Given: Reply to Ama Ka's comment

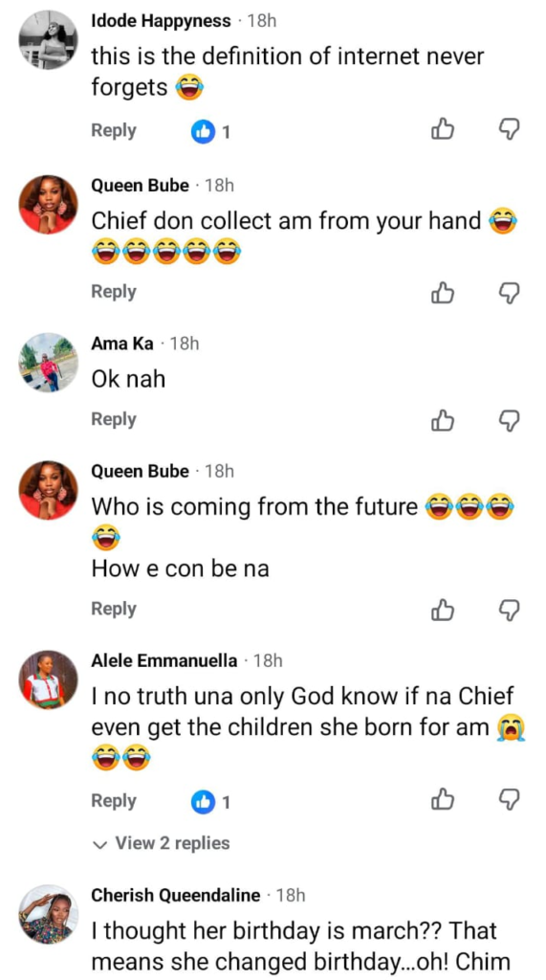Looking at the screenshot, I should tap(114, 419).
